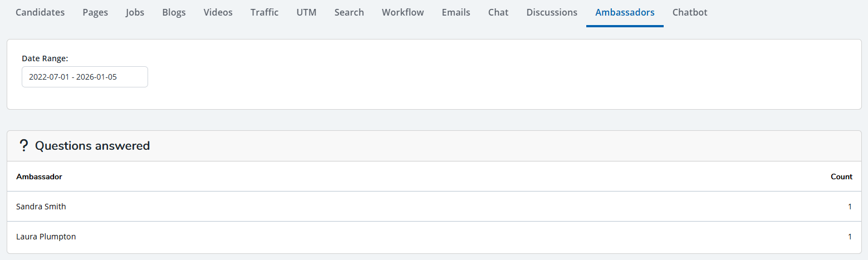Select the Emails tab
Screen dimensions: 868x260
(456, 12)
